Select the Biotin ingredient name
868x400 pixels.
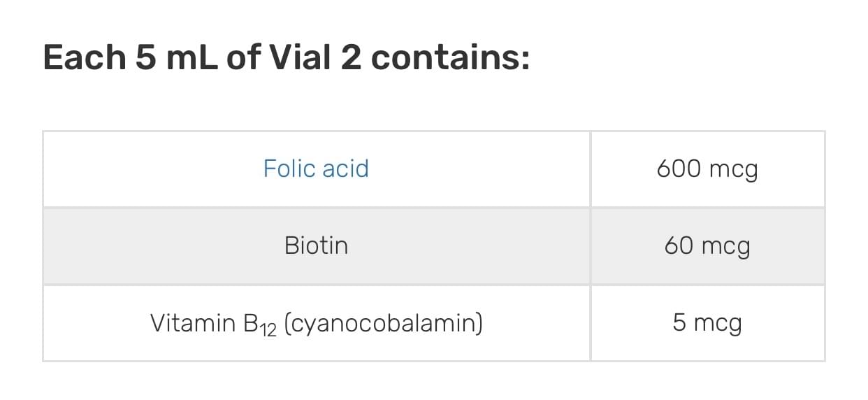point(316,245)
